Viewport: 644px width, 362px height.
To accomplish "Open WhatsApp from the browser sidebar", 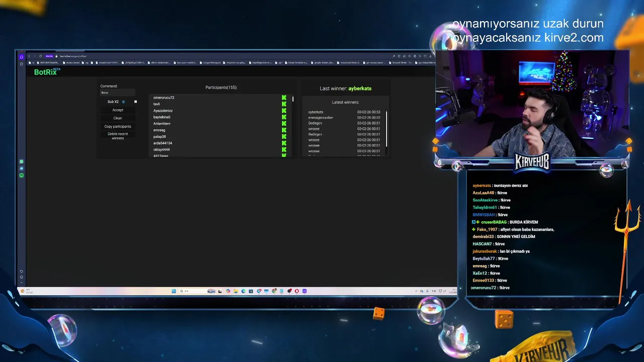I will pyautogui.click(x=21, y=162).
